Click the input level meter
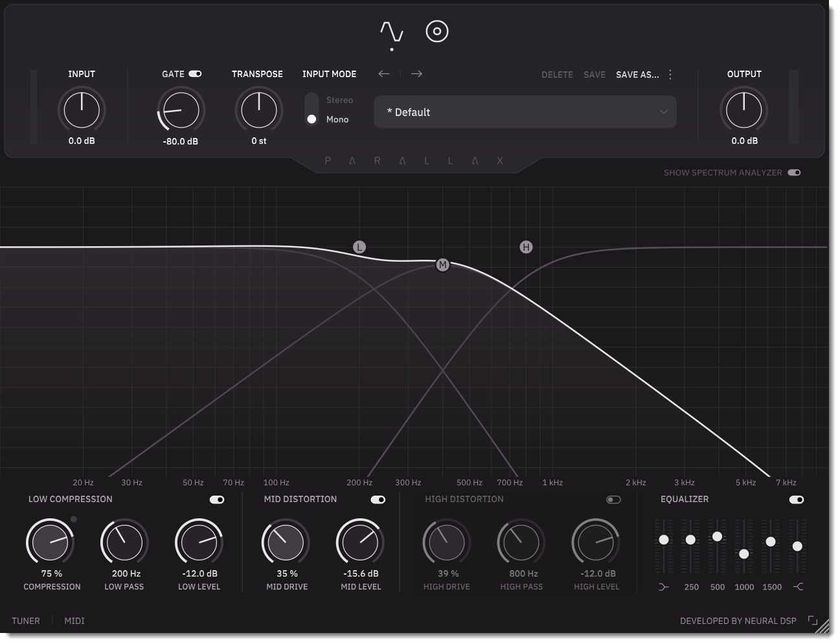The height and width of the screenshot is (644, 840). [34, 107]
